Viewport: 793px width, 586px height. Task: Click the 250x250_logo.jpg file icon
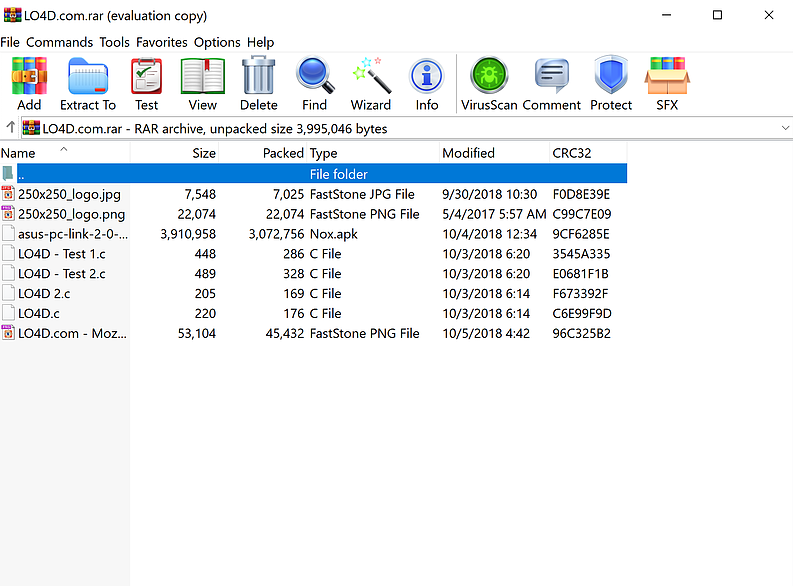point(8,194)
